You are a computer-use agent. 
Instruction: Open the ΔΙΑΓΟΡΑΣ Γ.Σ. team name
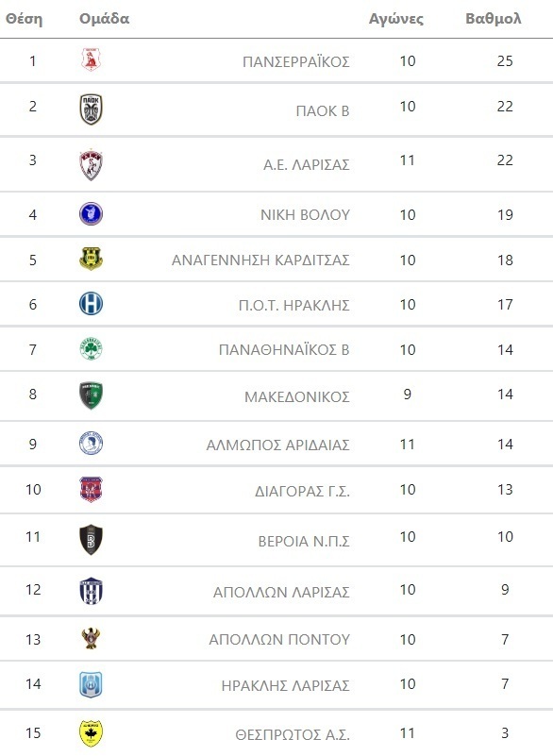click(302, 492)
